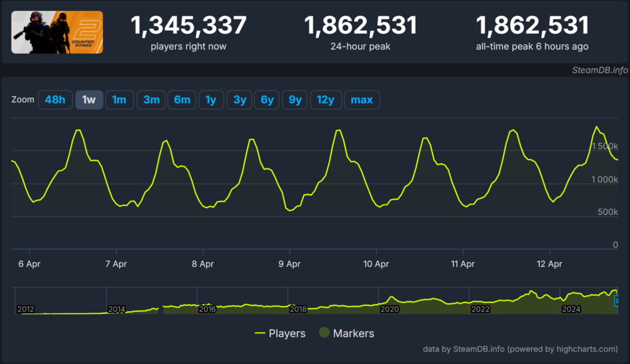Click the 12 Apr peak on chart
Screen dimensions: 630x364
[597, 127]
